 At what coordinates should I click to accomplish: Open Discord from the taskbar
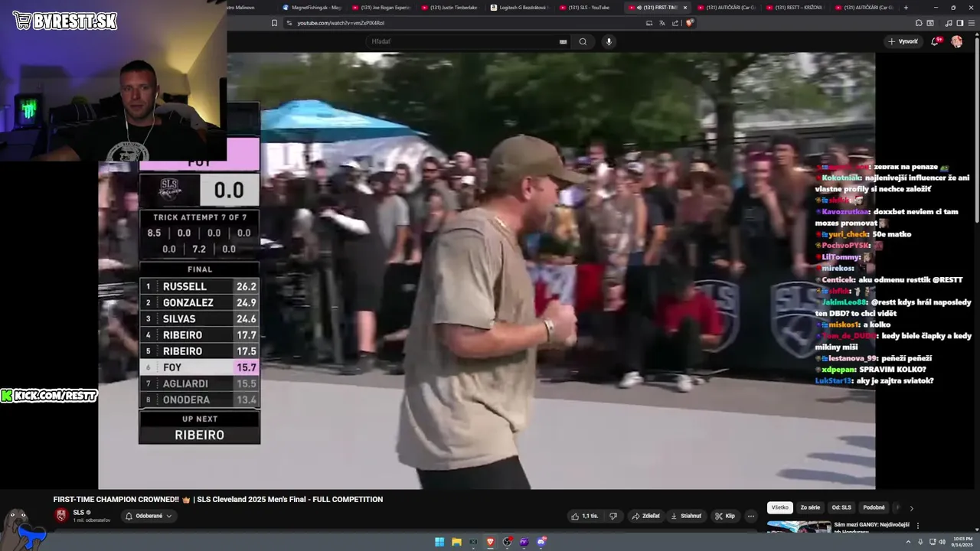click(x=541, y=542)
